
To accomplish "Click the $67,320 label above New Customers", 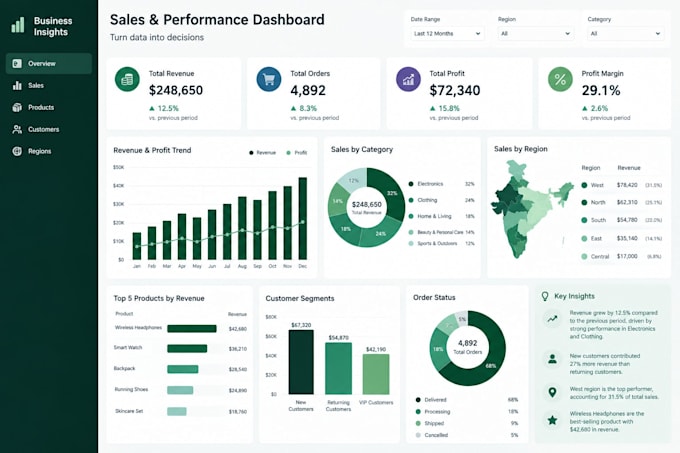I will (x=301, y=325).
